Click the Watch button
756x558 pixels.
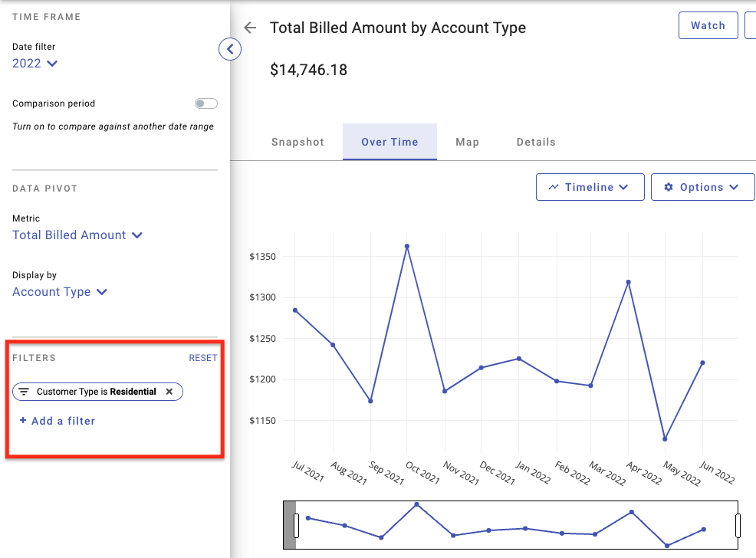pyautogui.click(x=707, y=25)
